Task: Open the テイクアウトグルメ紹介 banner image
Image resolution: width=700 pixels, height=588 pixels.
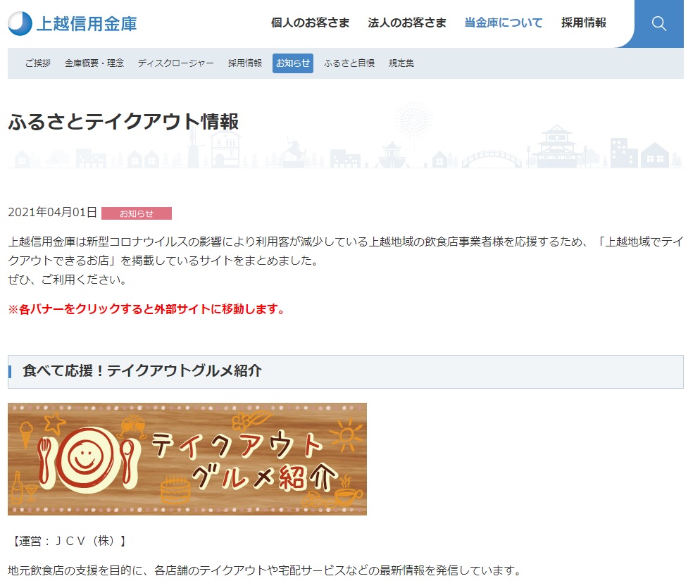Action: 187,459
